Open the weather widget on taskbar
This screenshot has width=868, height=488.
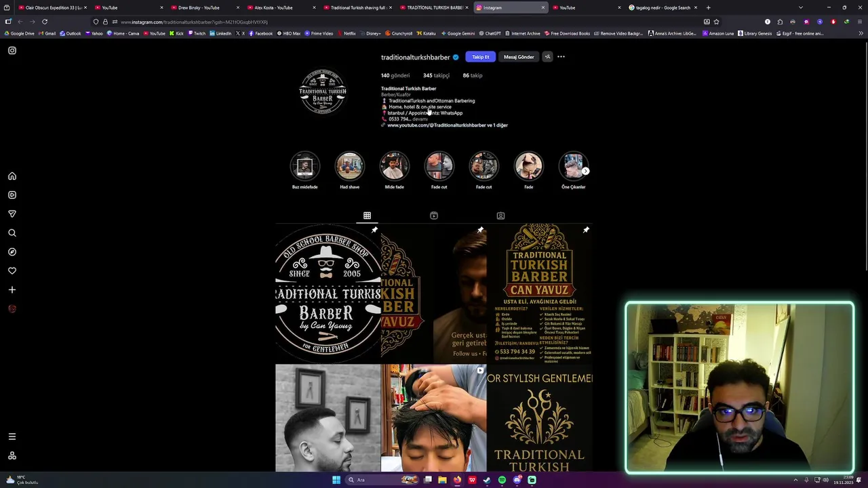click(x=22, y=480)
